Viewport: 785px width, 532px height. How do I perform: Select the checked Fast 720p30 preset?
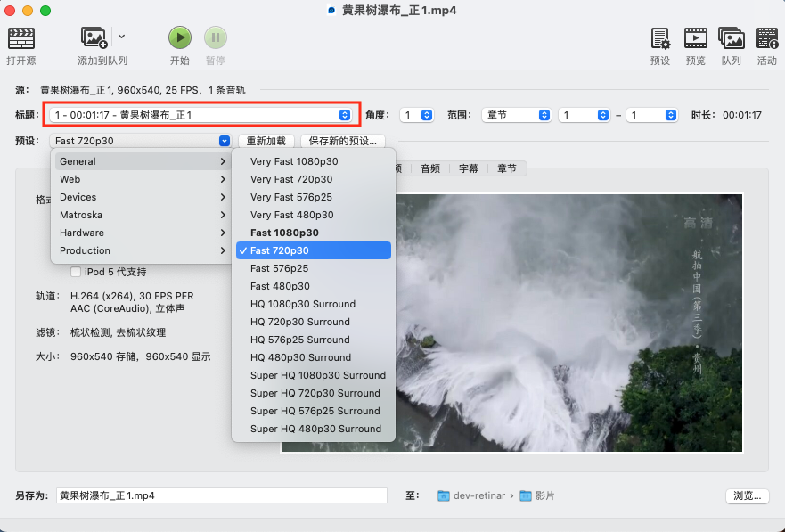click(x=314, y=250)
